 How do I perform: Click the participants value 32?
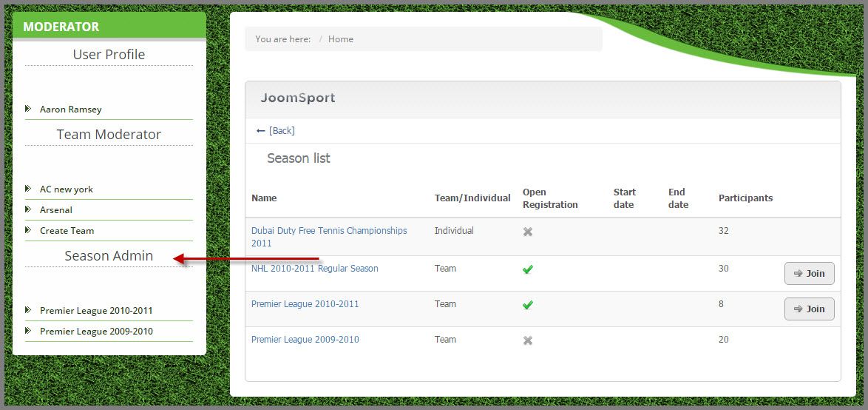point(724,230)
